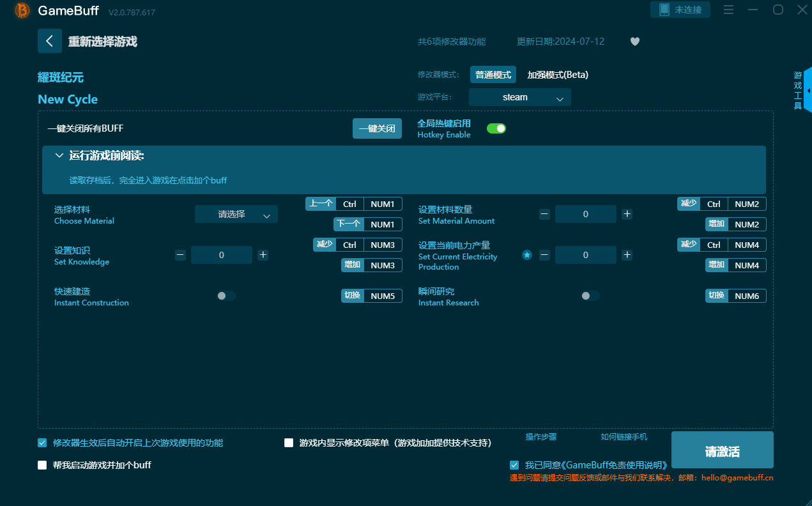Click the NUM4 increase electricity hotkey
This screenshot has height=506, width=812.
coord(747,265)
